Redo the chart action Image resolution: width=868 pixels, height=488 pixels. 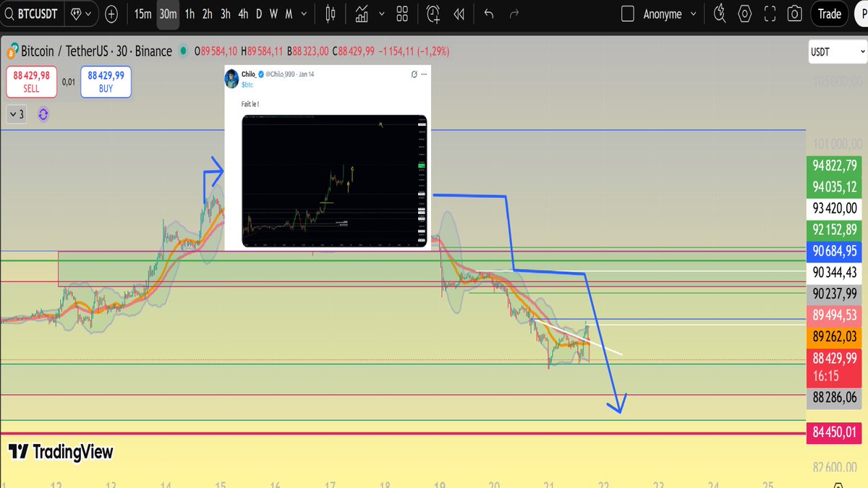coord(515,14)
